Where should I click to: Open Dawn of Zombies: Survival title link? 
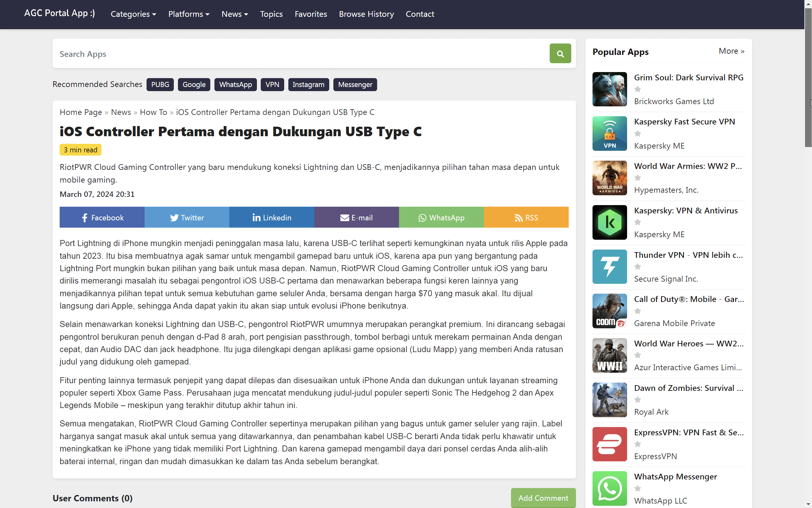689,388
